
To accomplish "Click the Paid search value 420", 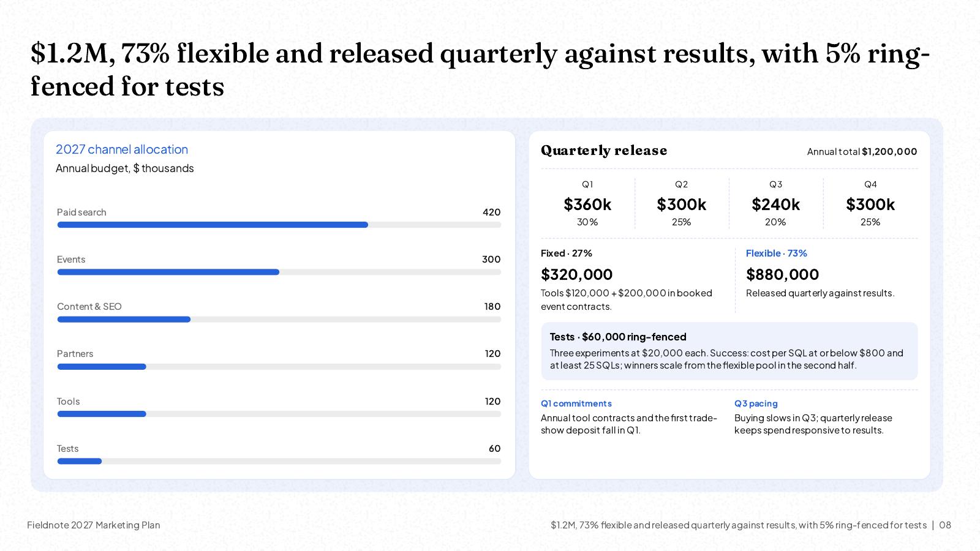I will [491, 212].
